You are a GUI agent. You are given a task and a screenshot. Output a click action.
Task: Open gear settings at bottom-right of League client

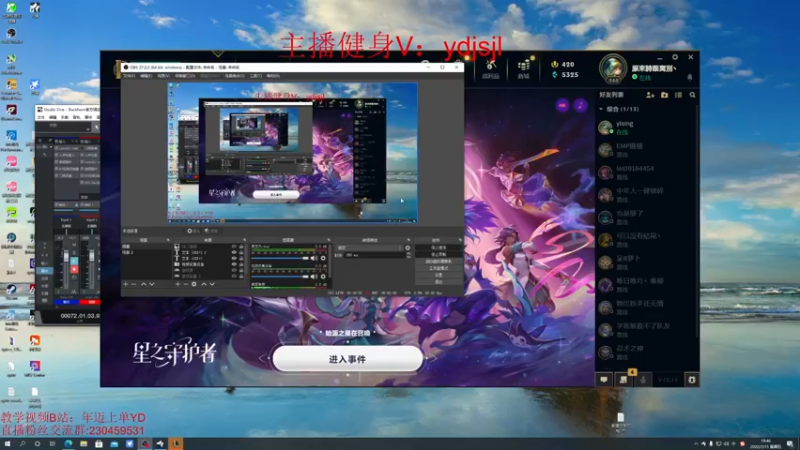coord(691,380)
